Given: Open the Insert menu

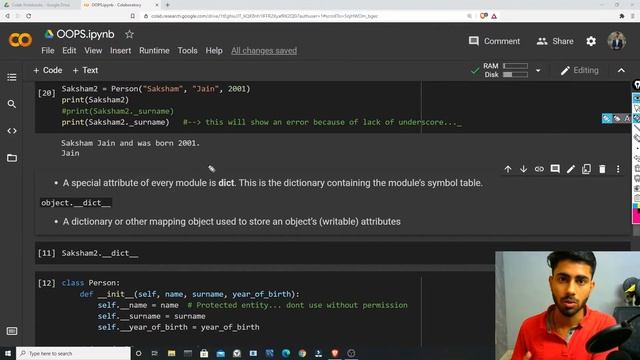Looking at the screenshot, I should pyautogui.click(x=120, y=51).
